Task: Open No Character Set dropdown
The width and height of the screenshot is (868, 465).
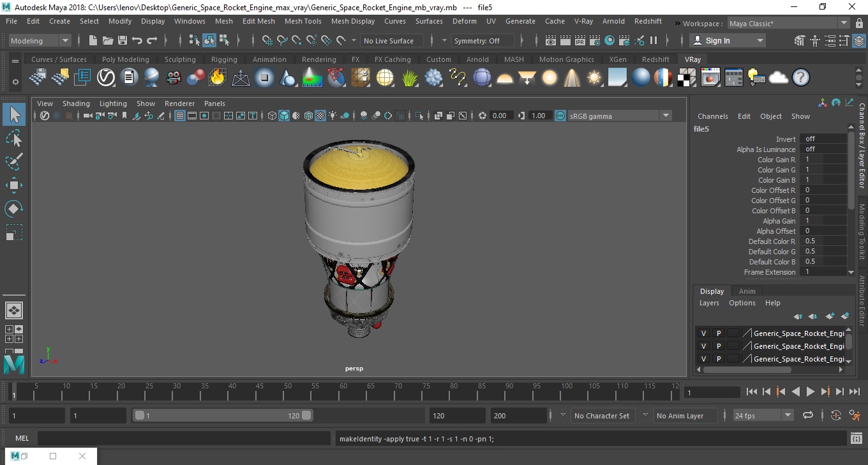Action: tap(602, 415)
